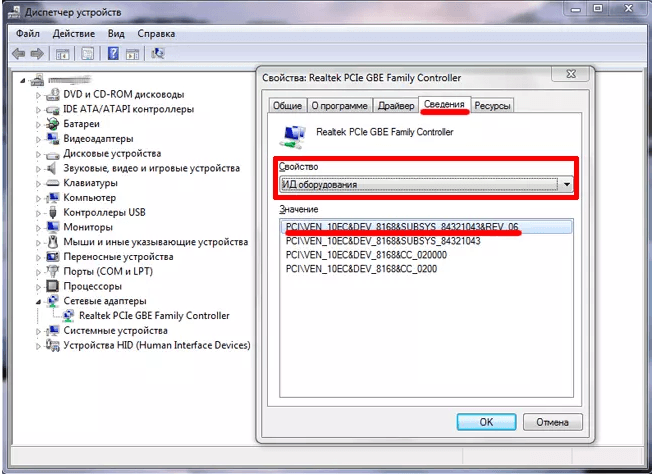The height and width of the screenshot is (475, 655).
Task: Switch to the Ресурсы tab
Action: [492, 106]
